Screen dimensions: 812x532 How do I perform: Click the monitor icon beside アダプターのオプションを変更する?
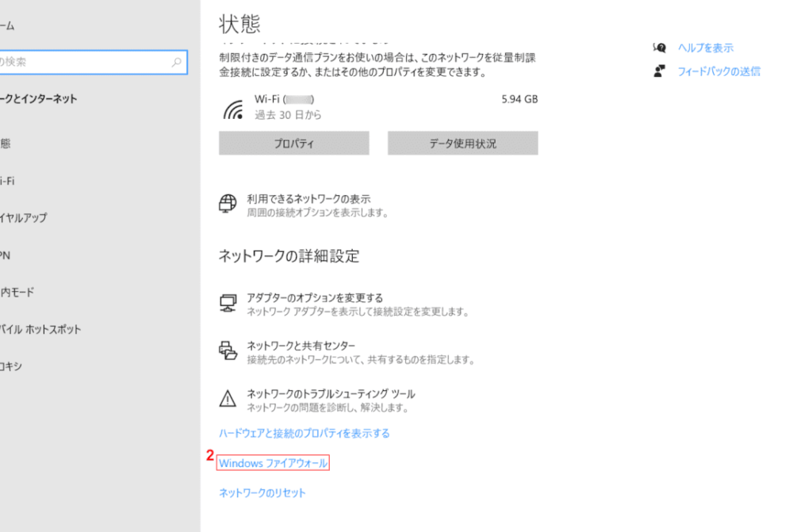click(x=228, y=303)
